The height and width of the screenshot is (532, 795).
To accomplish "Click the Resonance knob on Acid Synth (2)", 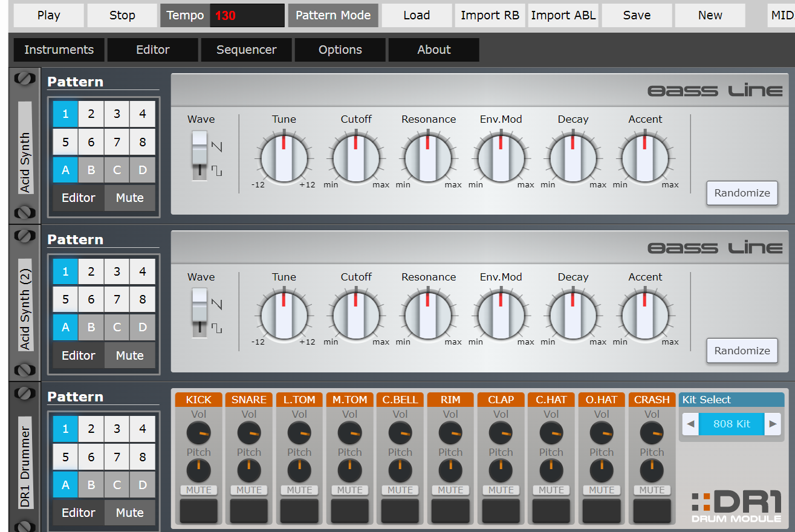I will [428, 315].
